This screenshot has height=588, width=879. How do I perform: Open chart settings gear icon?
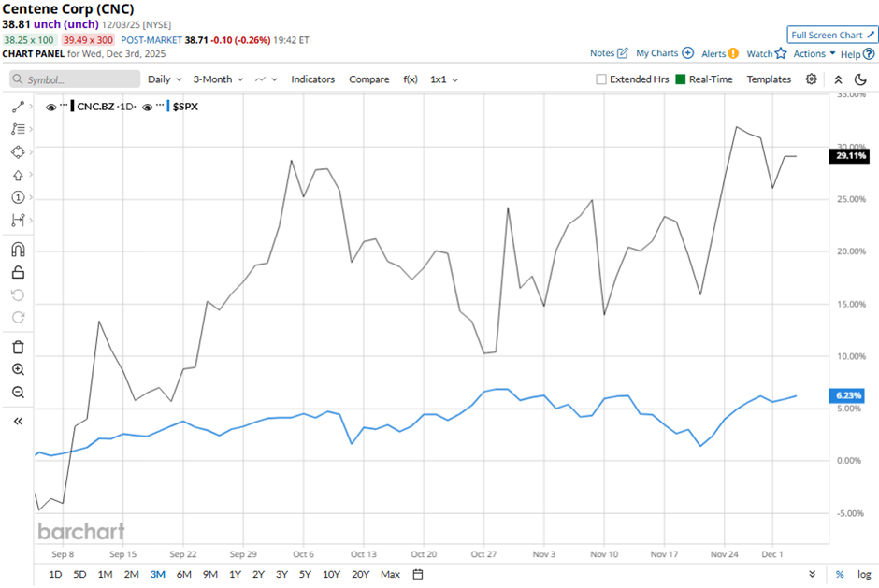tap(811, 79)
